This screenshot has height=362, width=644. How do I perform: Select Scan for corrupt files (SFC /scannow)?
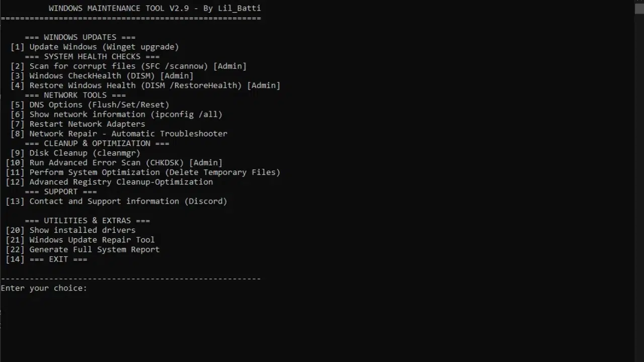128,66
